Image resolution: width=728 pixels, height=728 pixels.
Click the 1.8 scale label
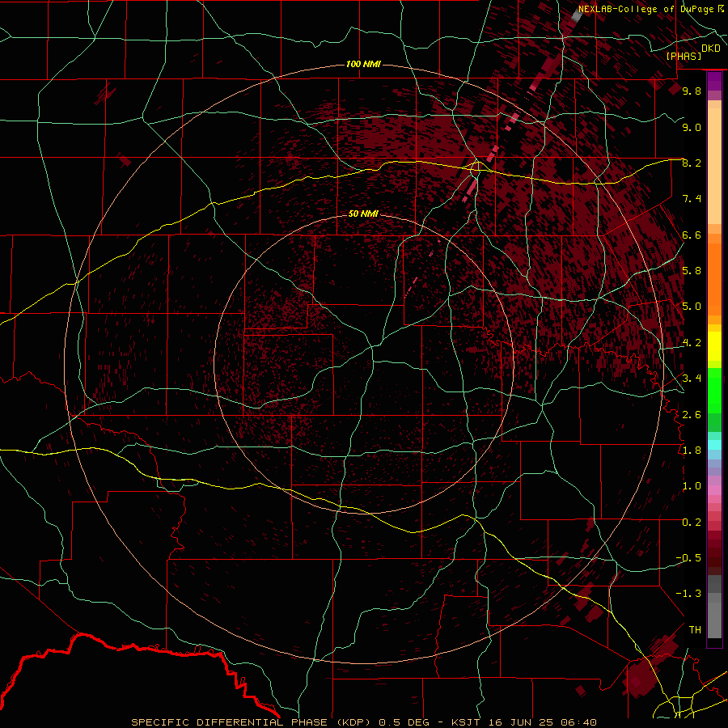click(692, 450)
